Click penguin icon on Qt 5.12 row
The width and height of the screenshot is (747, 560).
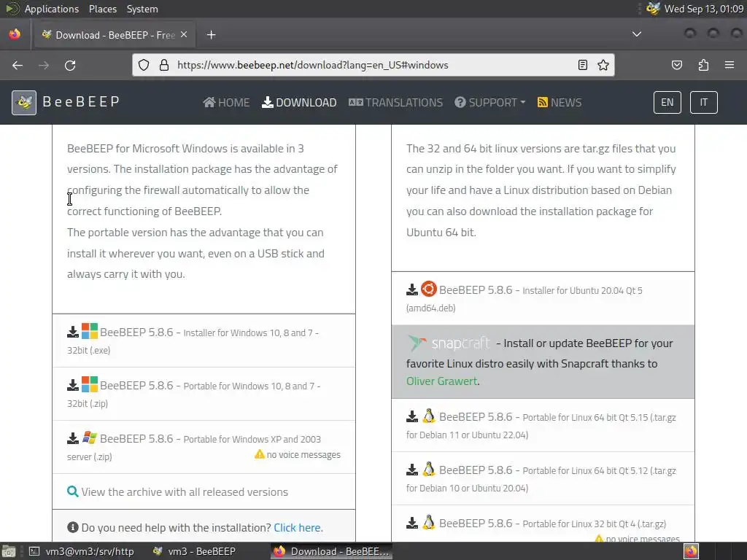tap(429, 470)
